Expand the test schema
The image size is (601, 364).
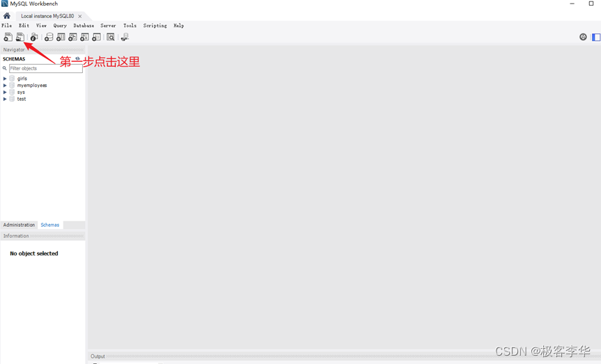pyautogui.click(x=5, y=99)
